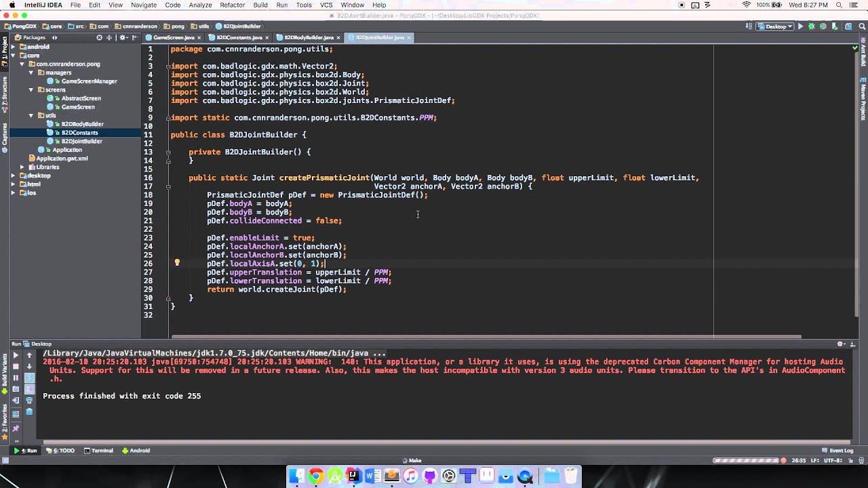The width and height of the screenshot is (868, 488).
Task: Click pong breadcrumb in navigation bar
Action: tap(174, 26)
